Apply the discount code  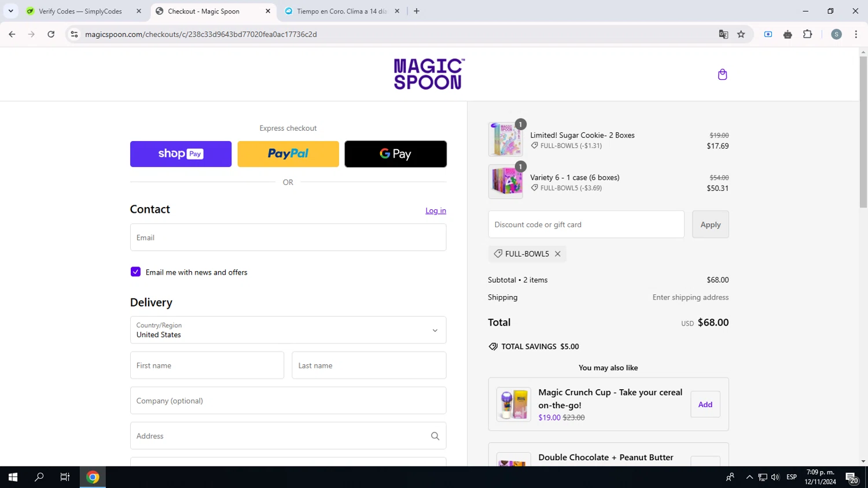click(x=711, y=224)
